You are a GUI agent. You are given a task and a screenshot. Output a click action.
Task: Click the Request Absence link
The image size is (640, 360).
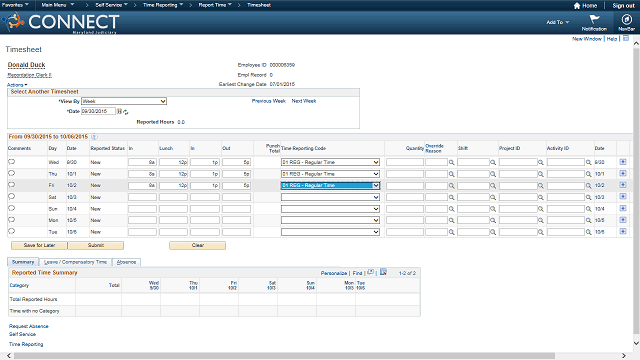pos(29,326)
